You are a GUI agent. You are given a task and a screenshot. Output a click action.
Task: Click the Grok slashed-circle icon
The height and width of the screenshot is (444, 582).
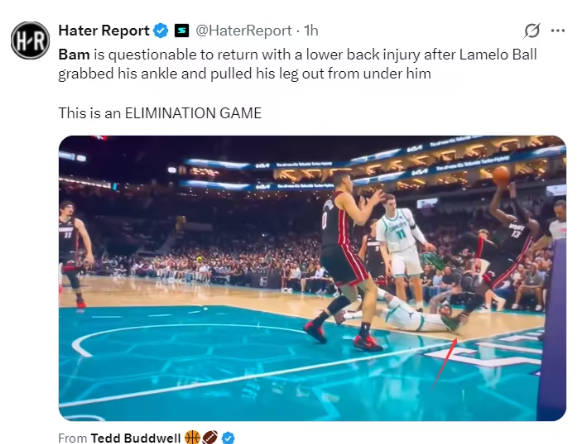(532, 31)
